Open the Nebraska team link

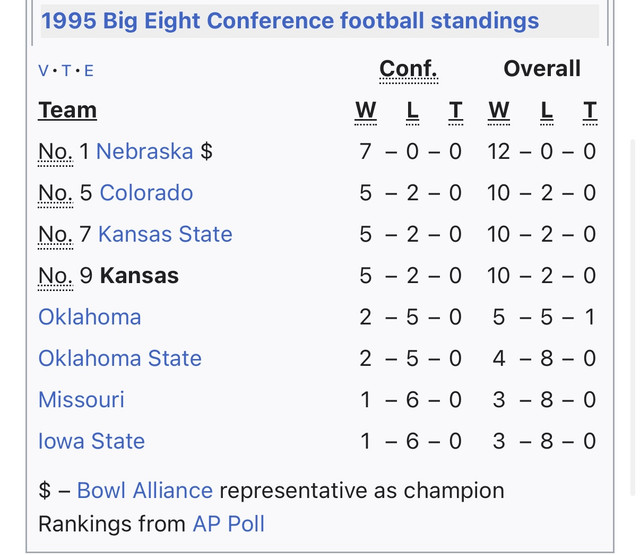coord(144,151)
